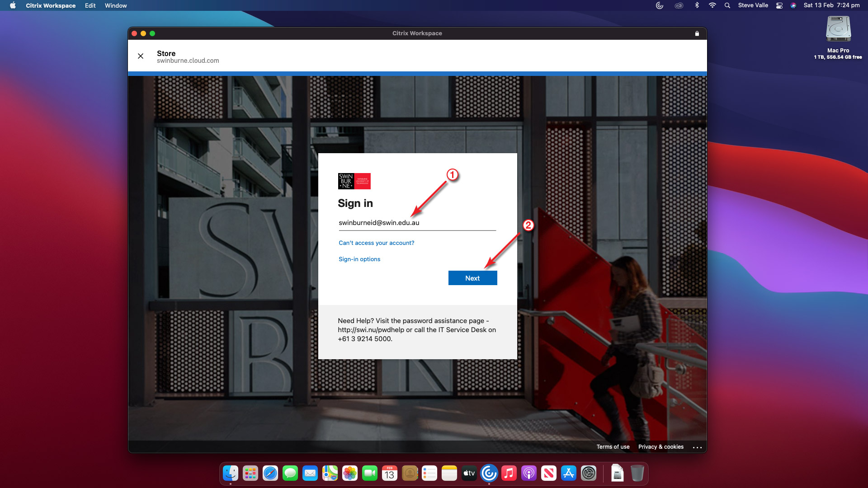The width and height of the screenshot is (868, 488).
Task: Click the Sign-in options link
Action: pos(359,259)
